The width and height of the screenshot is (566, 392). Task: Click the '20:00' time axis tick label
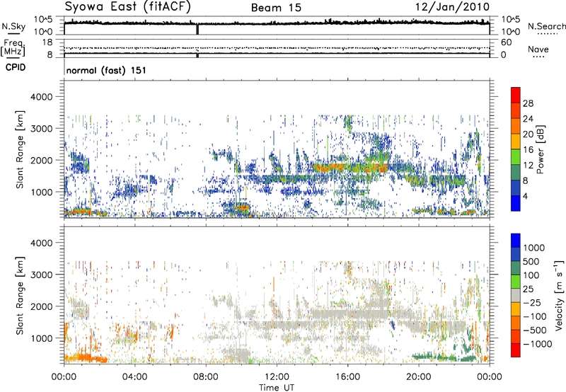click(418, 377)
